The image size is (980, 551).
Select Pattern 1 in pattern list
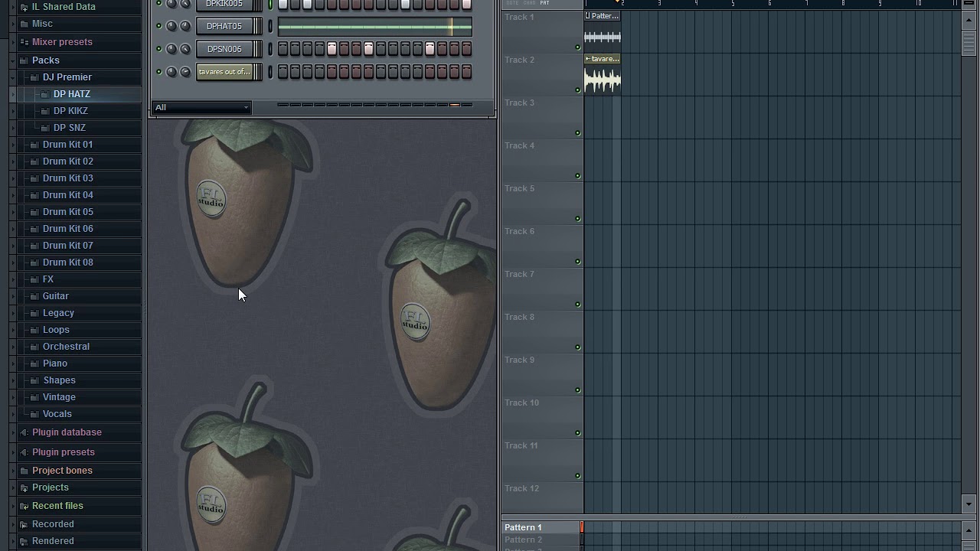pyautogui.click(x=541, y=527)
